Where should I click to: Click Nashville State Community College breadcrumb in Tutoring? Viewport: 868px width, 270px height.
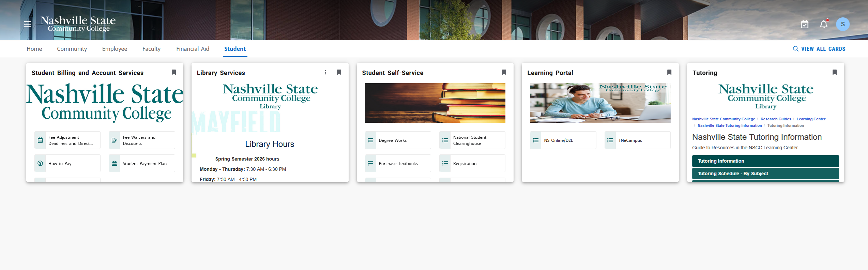coord(724,119)
